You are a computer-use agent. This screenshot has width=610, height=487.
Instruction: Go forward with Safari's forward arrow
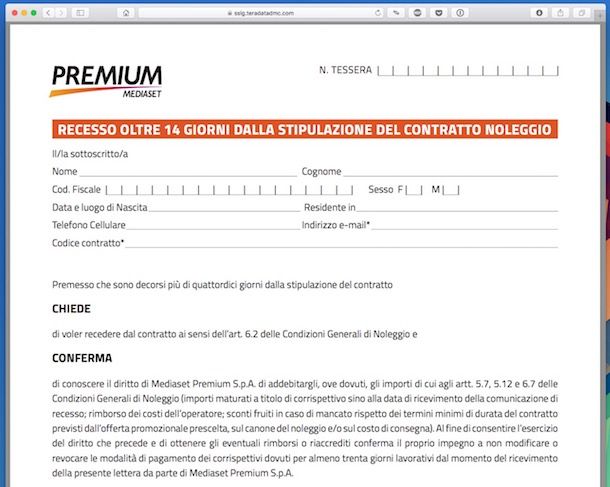(x=61, y=13)
